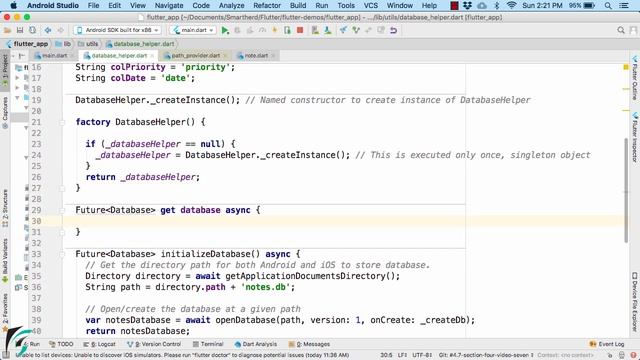Open the 9: Version Control tool window

click(153, 344)
